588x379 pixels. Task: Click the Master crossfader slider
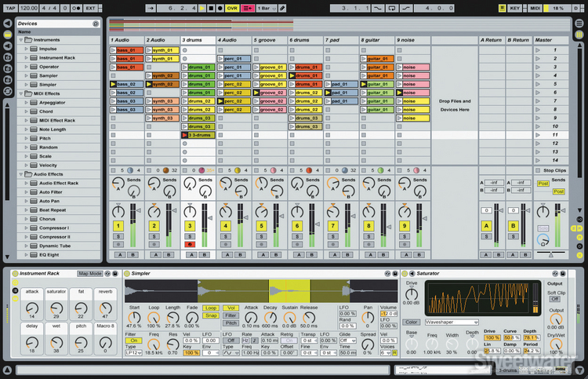(x=551, y=254)
